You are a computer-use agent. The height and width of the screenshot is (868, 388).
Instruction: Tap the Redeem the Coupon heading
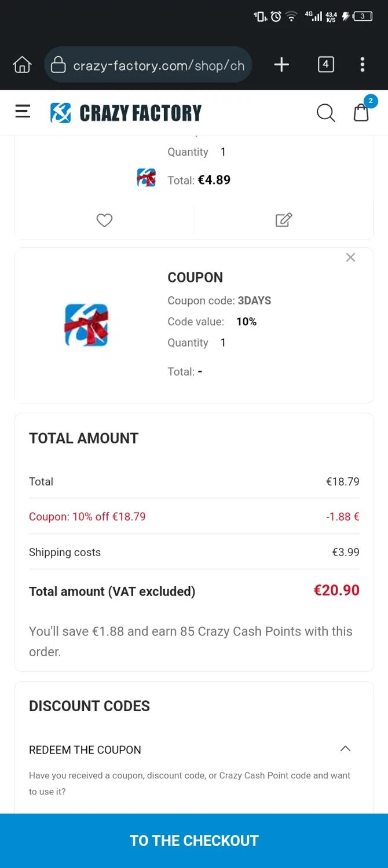coord(85,750)
